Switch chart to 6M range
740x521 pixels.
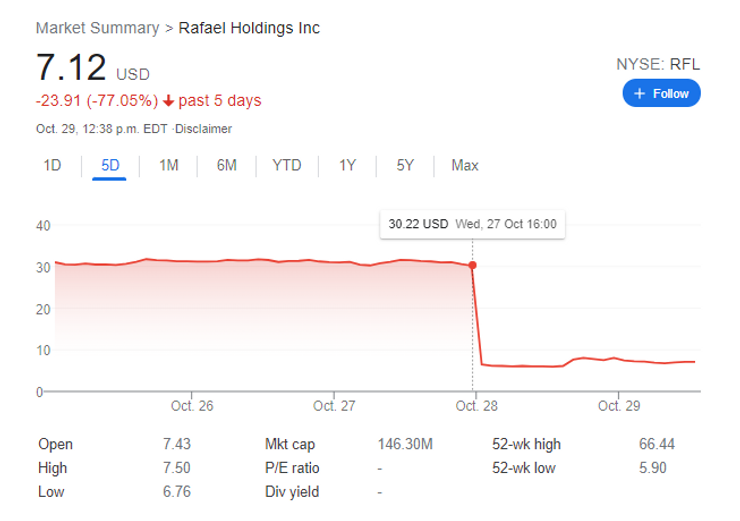(226, 165)
